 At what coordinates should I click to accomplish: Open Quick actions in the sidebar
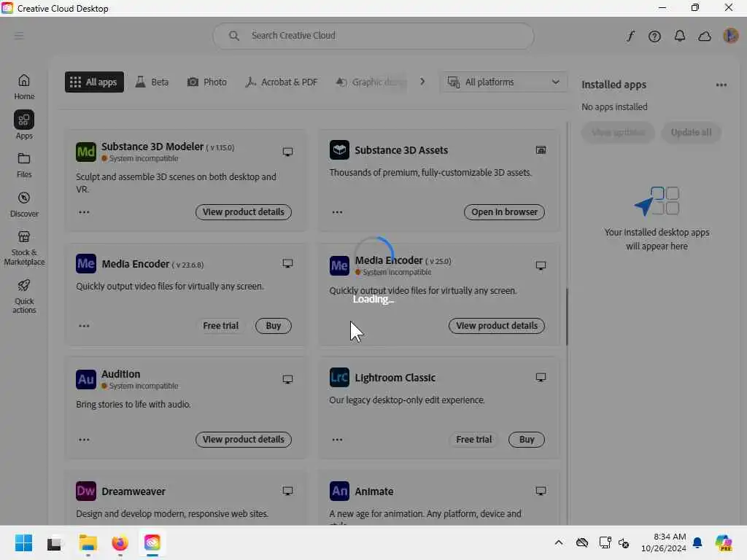(x=24, y=296)
